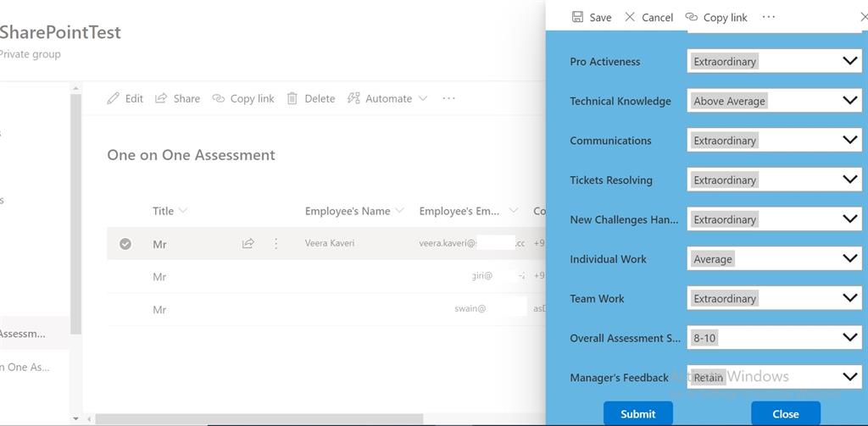Click the Automate flow icon
Image resolution: width=868 pixels, height=426 pixels.
(x=353, y=98)
